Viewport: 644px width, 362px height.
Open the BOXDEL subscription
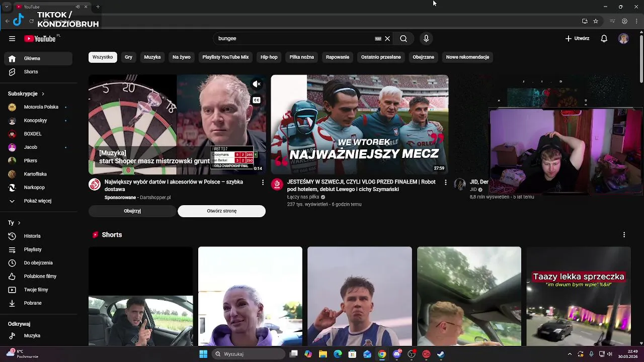tap(38, 134)
